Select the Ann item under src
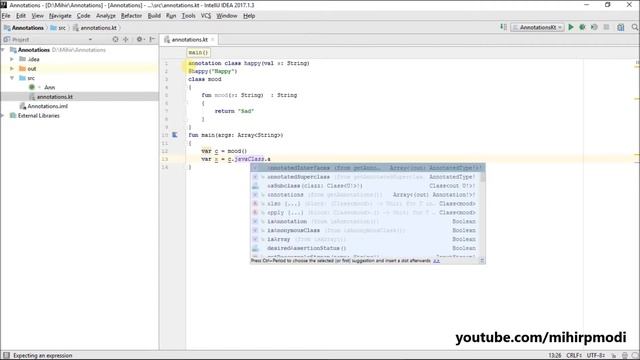The width and height of the screenshot is (640, 360). pos(49,87)
